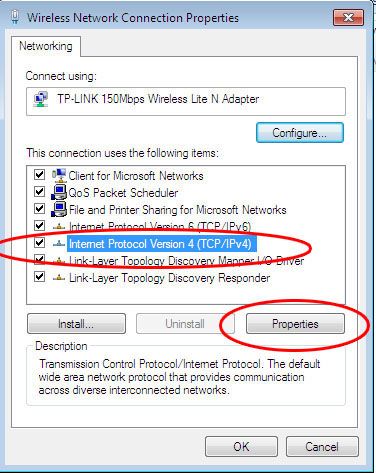Viewport: 376px width, 473px height.
Task: Click the Client for Microsoft Networks icon
Action: [59, 175]
